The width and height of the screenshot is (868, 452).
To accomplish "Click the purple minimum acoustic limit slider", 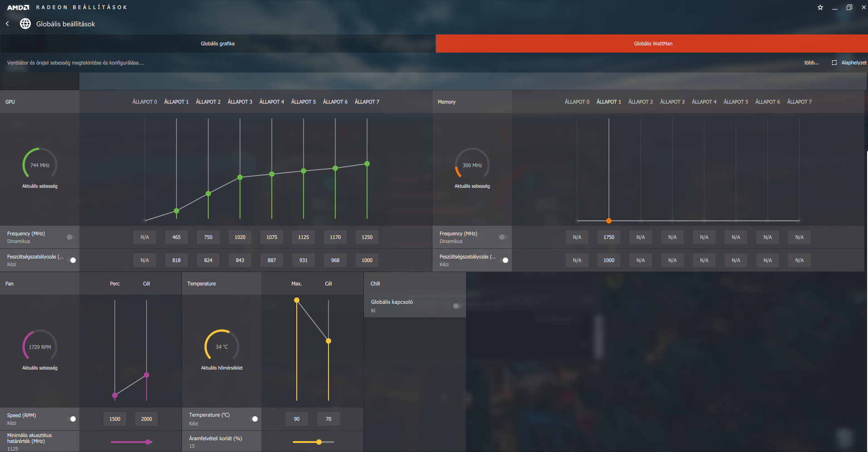I will (x=132, y=442).
